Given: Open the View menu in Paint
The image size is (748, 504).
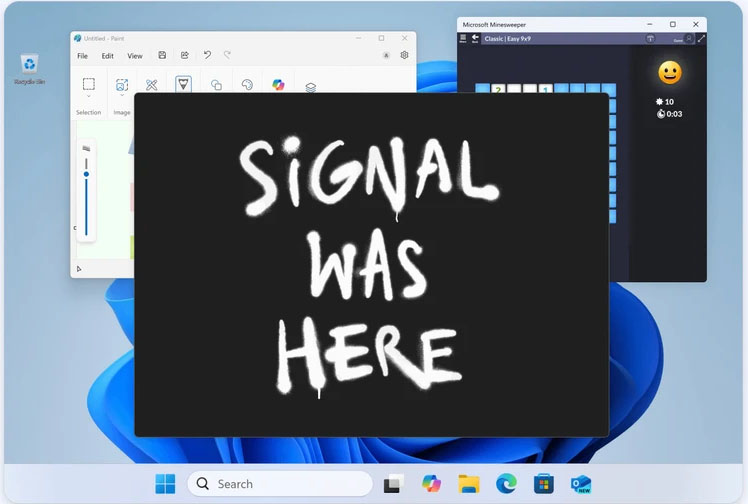Looking at the screenshot, I should pos(134,56).
